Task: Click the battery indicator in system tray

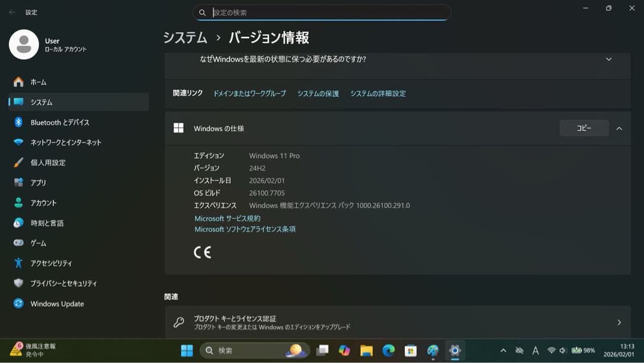Action: [x=577, y=350]
